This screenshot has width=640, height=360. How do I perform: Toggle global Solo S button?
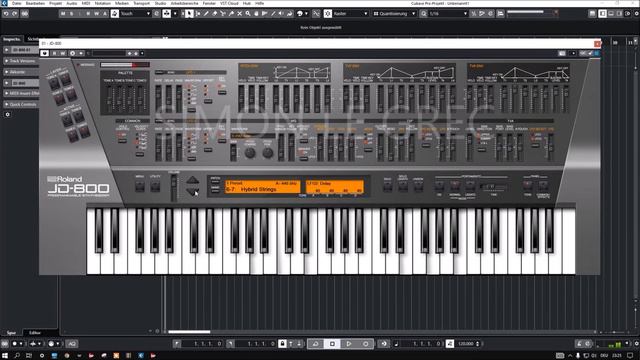point(71,13)
